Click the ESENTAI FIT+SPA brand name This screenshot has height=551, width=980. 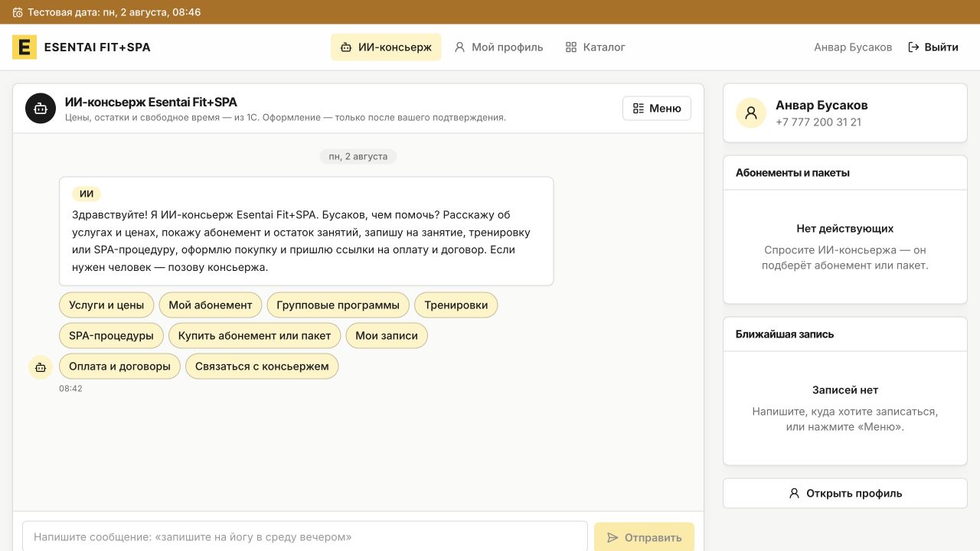coord(97,47)
